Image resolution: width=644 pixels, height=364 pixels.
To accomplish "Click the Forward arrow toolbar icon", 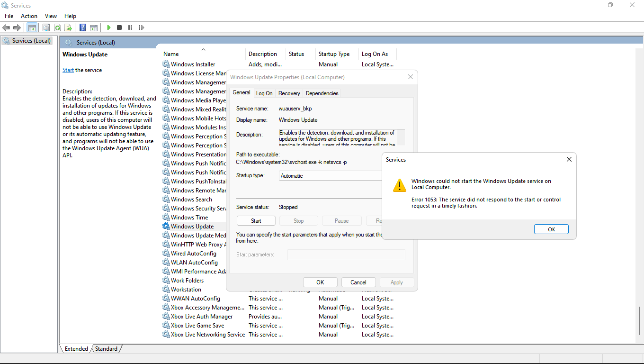I will point(17,27).
